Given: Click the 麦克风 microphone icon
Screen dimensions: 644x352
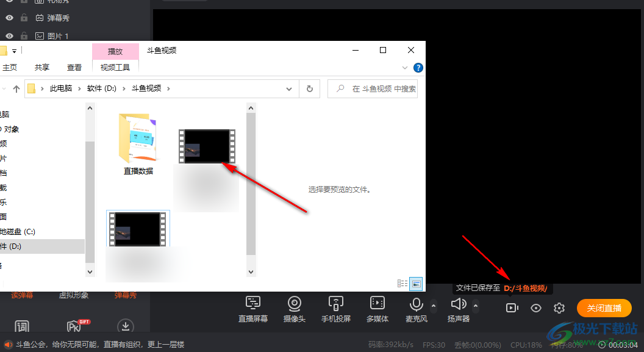Looking at the screenshot, I should pyautogui.click(x=417, y=304).
